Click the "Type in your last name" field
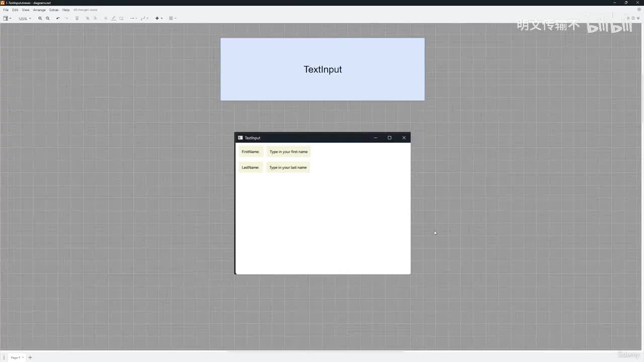 [x=288, y=167]
